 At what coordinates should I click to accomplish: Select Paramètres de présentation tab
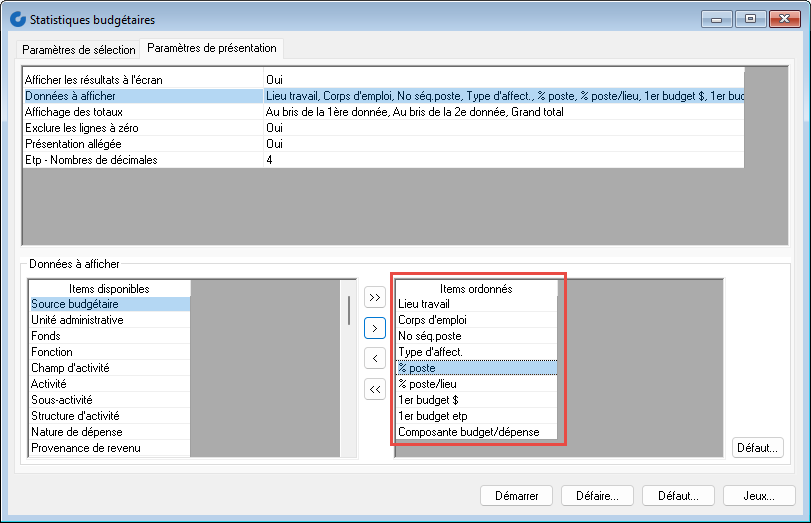[x=212, y=49]
